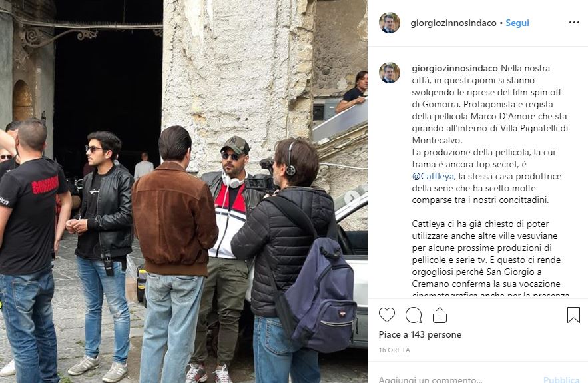Open the three-dot post options menu

pyautogui.click(x=574, y=23)
